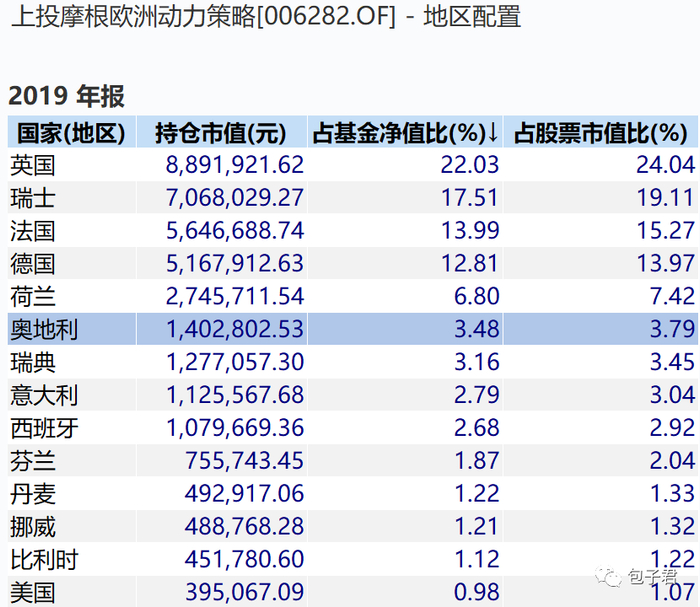
Task: Select the 荷兰 row label
Action: point(33,297)
